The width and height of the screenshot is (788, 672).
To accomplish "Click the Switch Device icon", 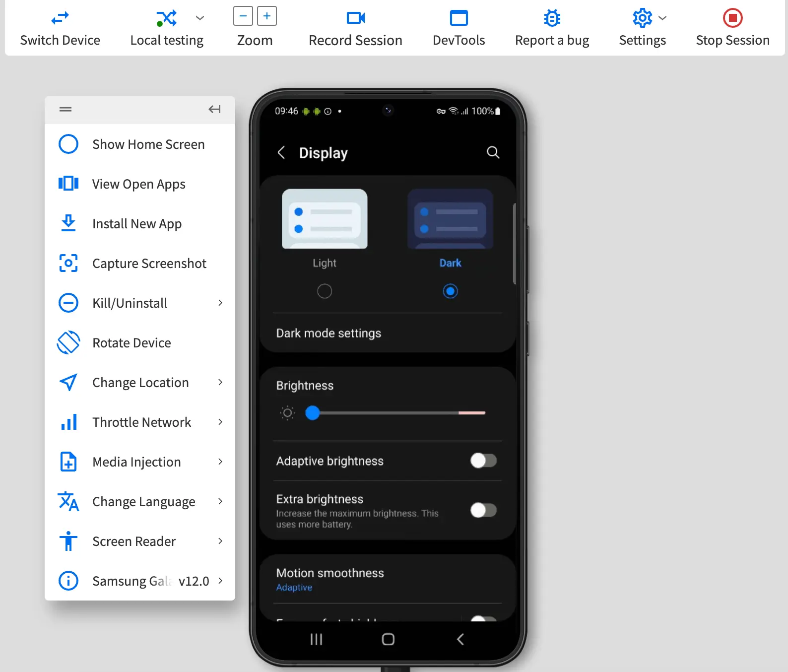I will point(60,18).
